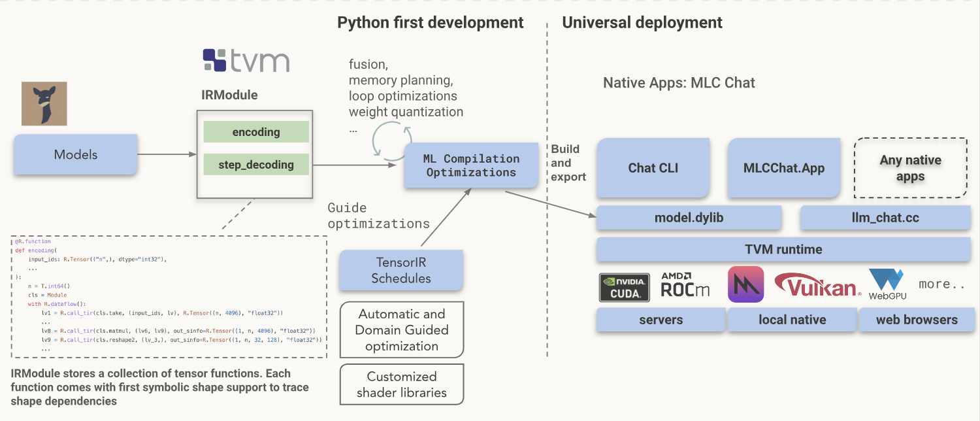The height and width of the screenshot is (421, 980).
Task: Click the ML Compilation Optimizations box
Action: pos(471,165)
